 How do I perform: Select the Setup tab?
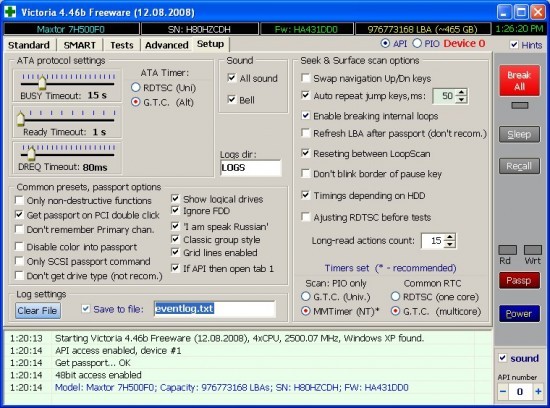point(210,44)
